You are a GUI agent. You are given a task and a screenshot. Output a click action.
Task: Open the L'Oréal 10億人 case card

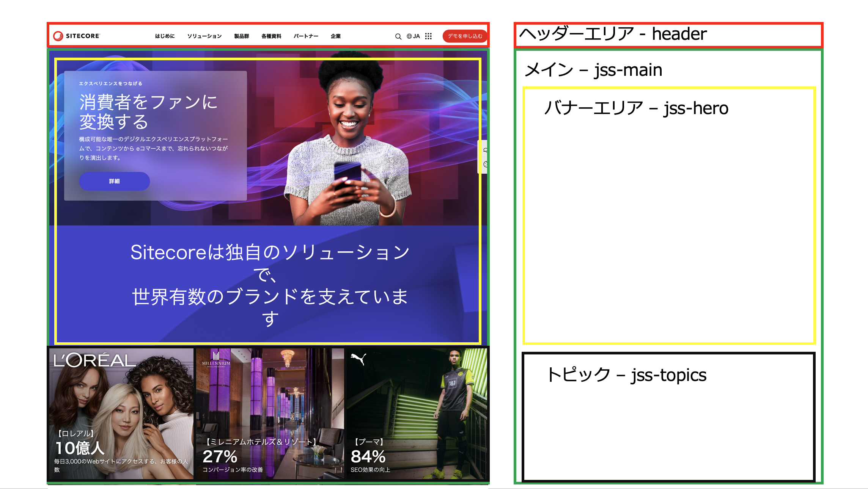coord(121,414)
